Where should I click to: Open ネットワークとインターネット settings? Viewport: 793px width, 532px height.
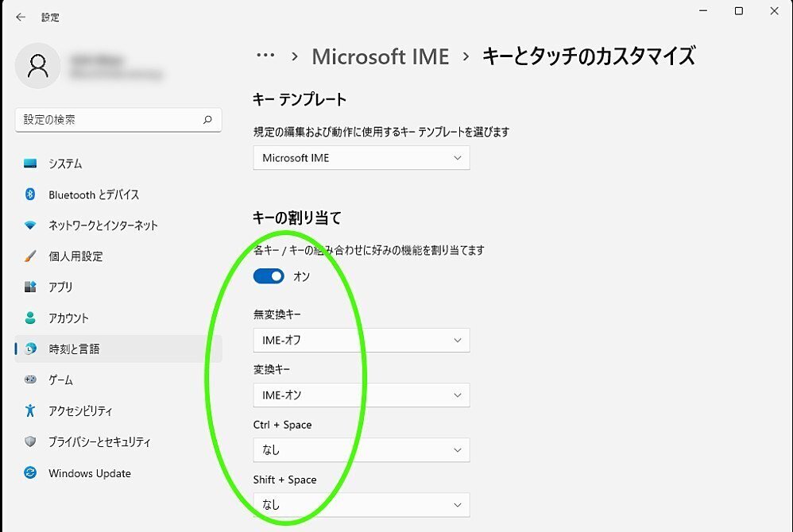[x=118, y=226]
